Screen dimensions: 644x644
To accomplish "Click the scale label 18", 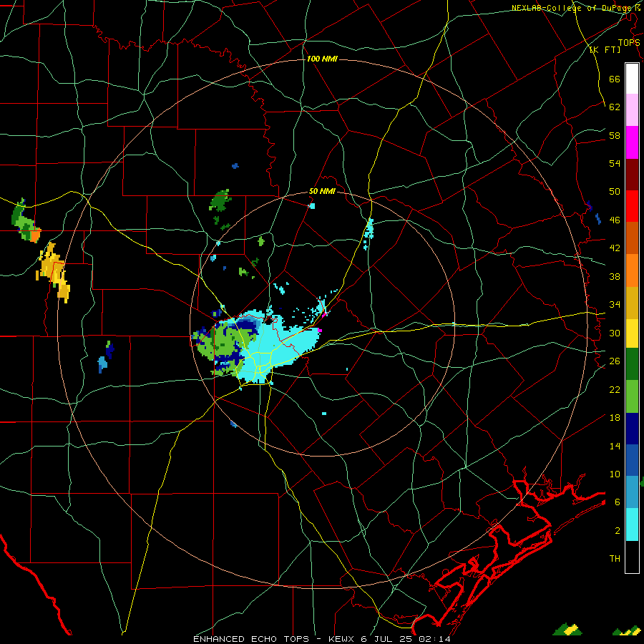I will (615, 418).
